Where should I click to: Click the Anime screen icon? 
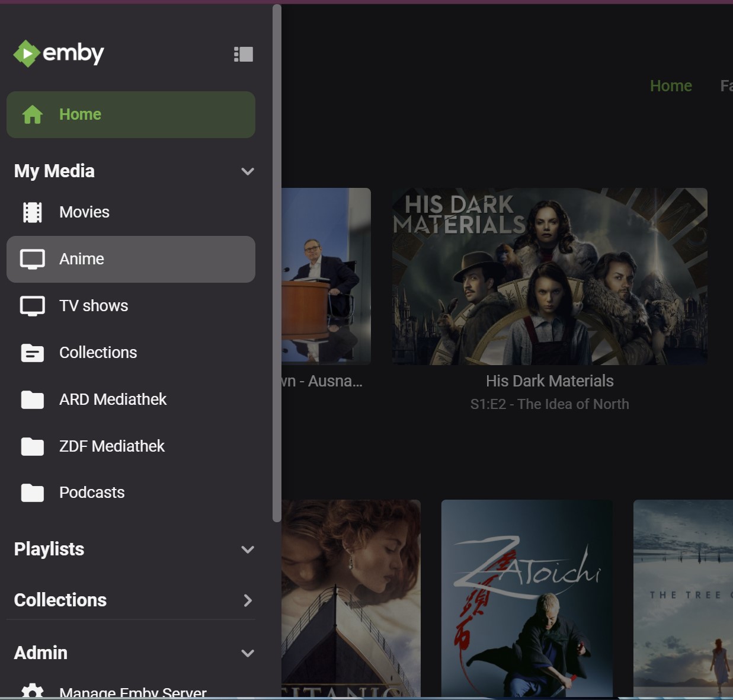[x=33, y=258]
